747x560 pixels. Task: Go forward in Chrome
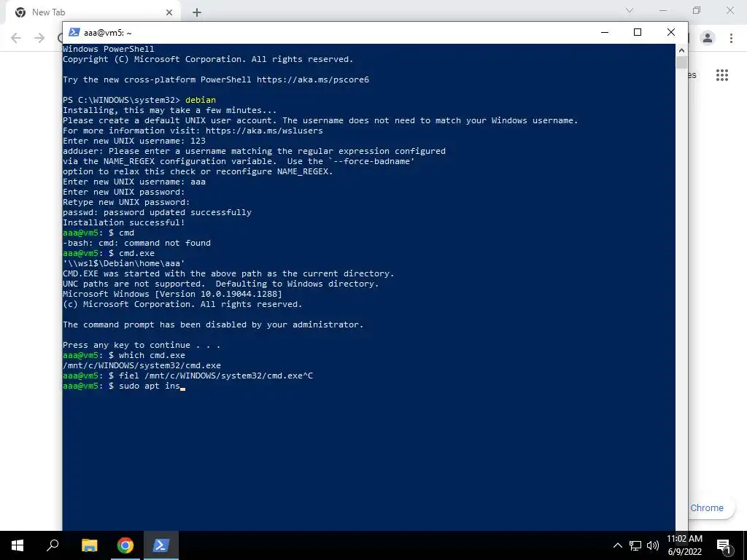click(x=39, y=38)
